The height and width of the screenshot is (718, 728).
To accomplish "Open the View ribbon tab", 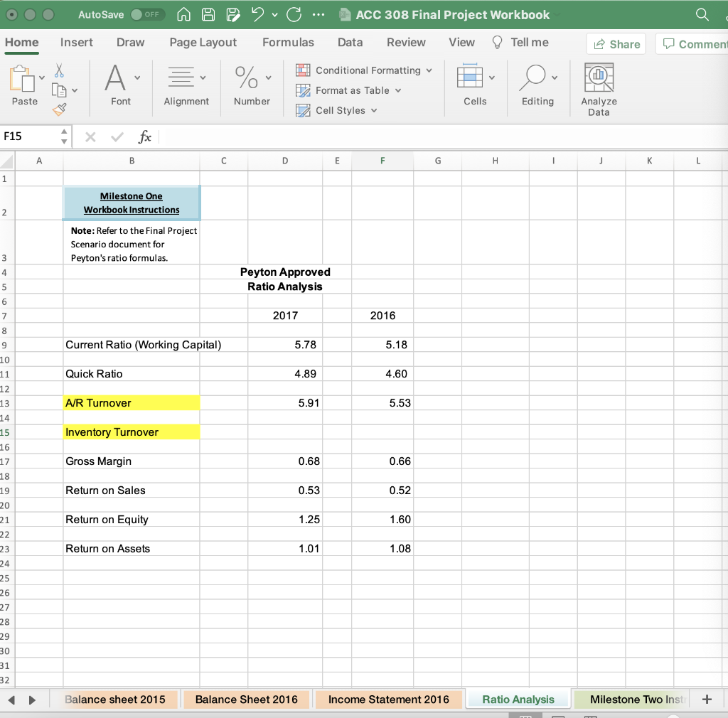I will (x=461, y=42).
